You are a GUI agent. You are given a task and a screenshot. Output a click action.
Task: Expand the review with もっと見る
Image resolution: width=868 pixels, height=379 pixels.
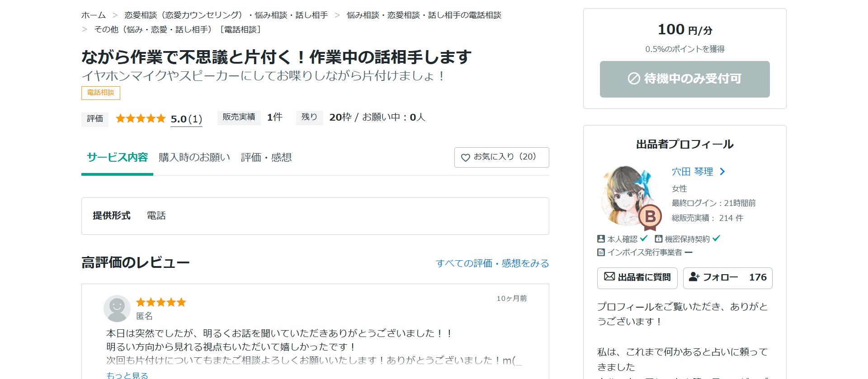(127, 375)
